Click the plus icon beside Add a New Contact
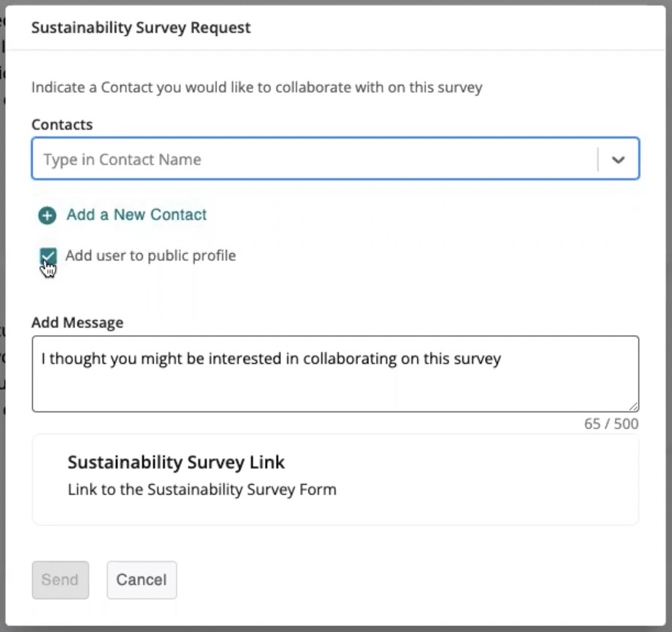The image size is (672, 632). point(48,216)
